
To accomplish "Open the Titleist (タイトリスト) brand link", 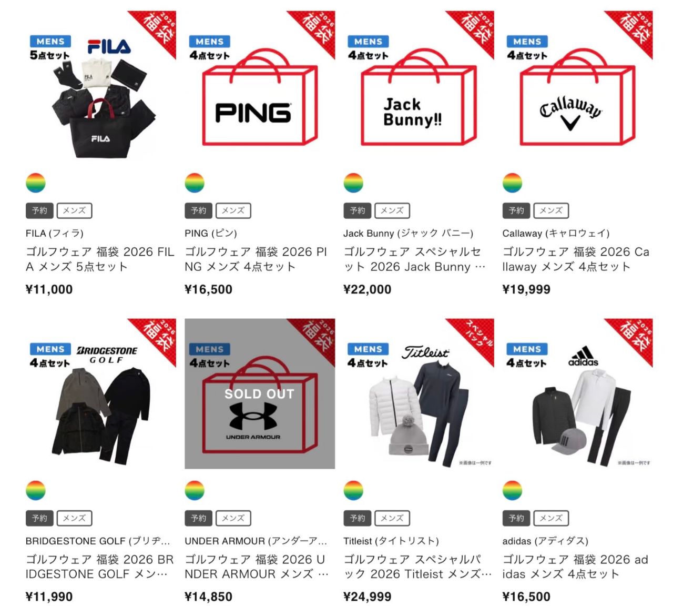I will 391,541.
